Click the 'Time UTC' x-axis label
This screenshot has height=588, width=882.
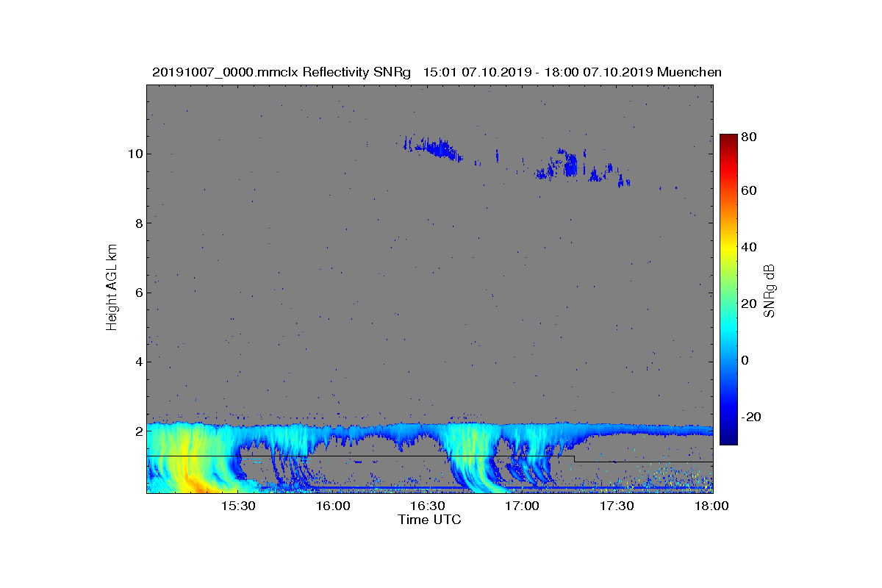pyautogui.click(x=430, y=520)
